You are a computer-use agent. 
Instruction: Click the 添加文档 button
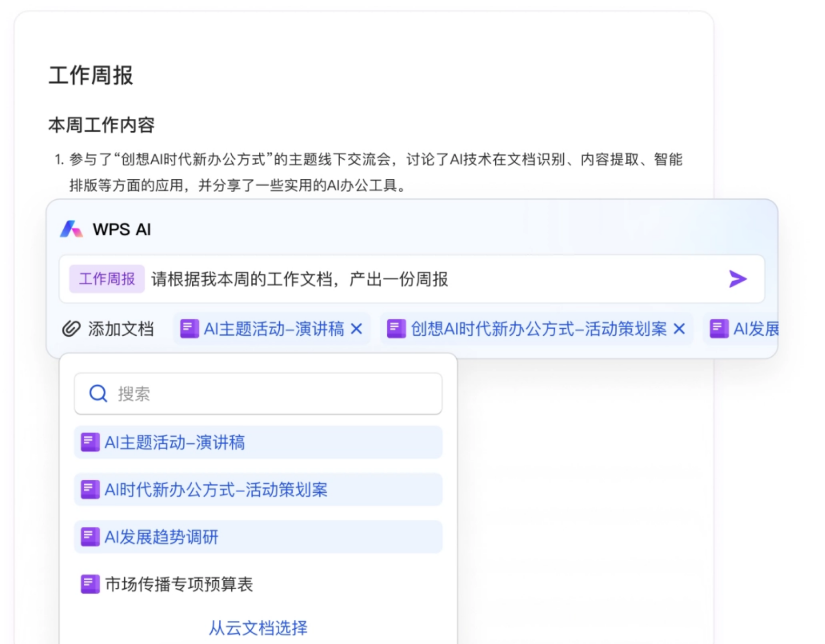pos(120,329)
